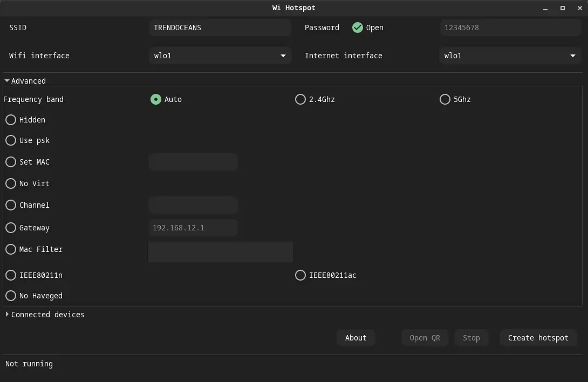The width and height of the screenshot is (588, 382).
Task: Enable the Set MAC option
Action: (11, 162)
